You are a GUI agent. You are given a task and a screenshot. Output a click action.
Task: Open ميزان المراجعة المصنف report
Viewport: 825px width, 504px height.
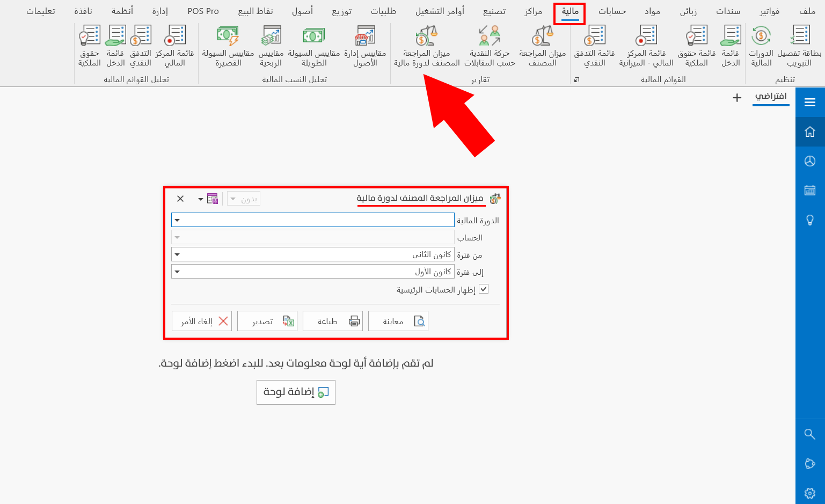click(x=542, y=47)
